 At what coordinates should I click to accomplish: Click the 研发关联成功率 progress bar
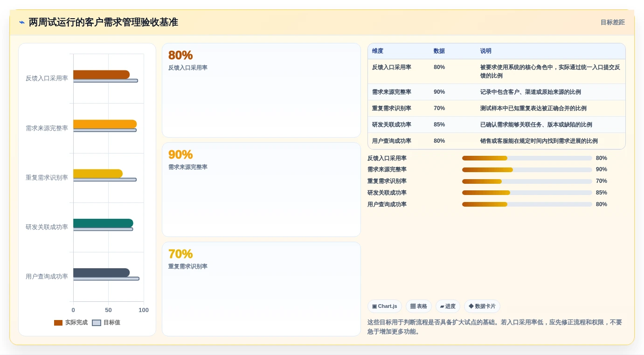click(x=527, y=193)
